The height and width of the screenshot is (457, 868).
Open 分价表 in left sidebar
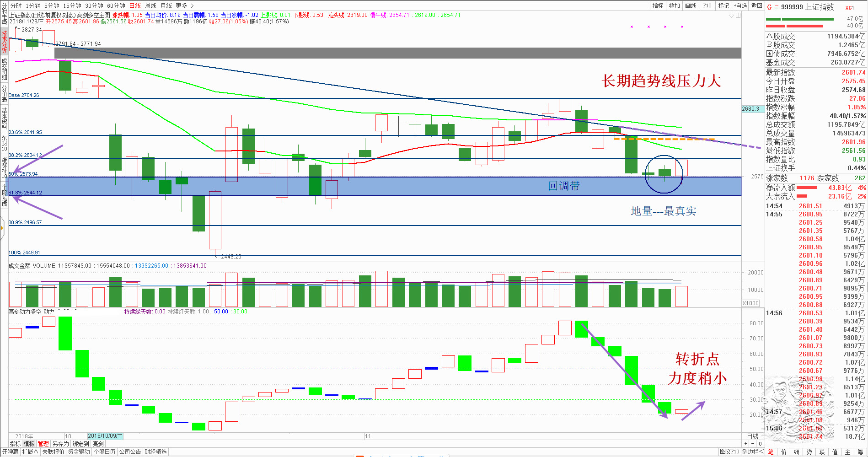(4, 94)
